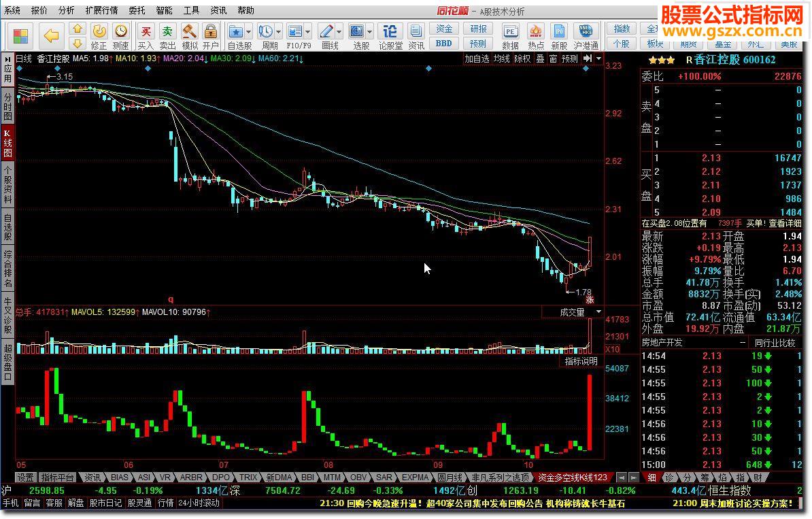Open the 卖出 sell icon

167,31
